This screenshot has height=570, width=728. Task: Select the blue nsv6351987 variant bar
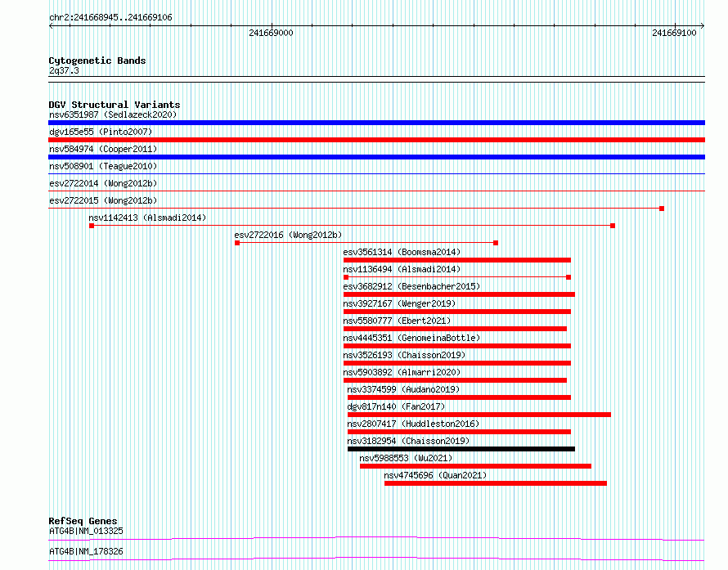coord(376,123)
